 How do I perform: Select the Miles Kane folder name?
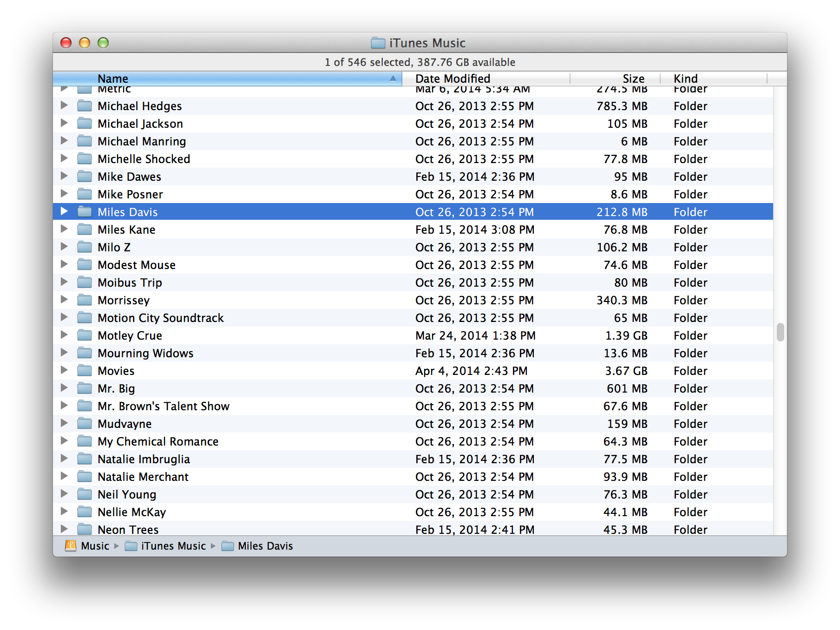[x=126, y=230]
